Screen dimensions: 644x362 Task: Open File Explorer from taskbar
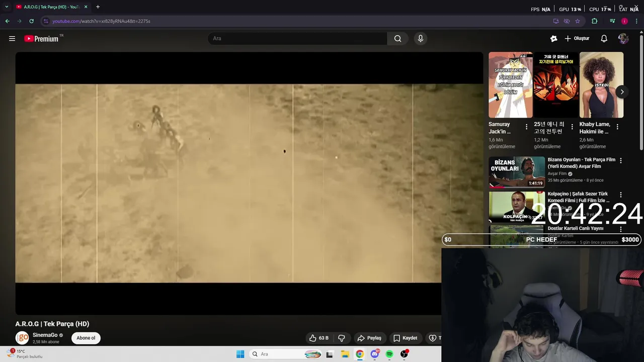[x=345, y=354]
